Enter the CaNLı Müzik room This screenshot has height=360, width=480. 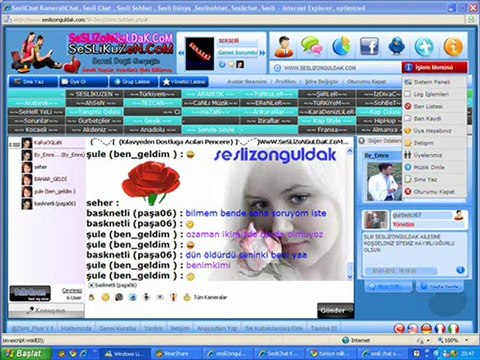pyautogui.click(x=210, y=103)
